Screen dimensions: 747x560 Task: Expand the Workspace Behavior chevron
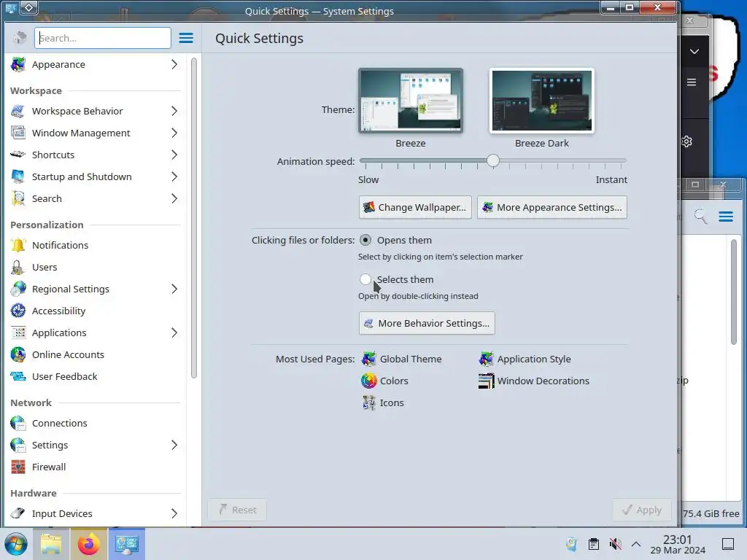(174, 111)
